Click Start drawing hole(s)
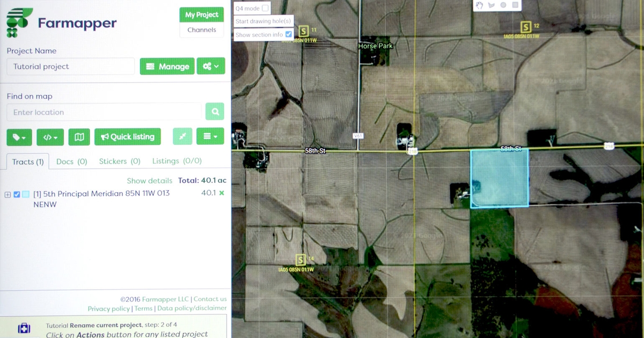Image resolution: width=644 pixels, height=338 pixels. (x=263, y=20)
